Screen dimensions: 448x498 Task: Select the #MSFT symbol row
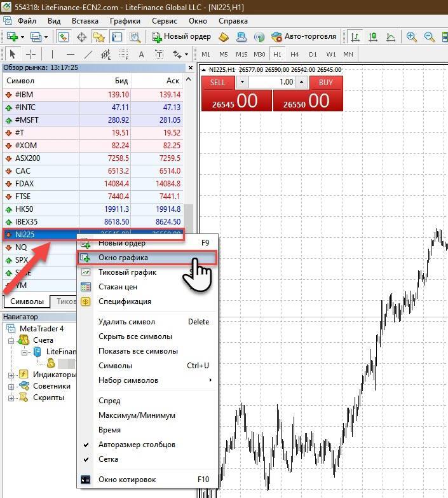(x=93, y=120)
